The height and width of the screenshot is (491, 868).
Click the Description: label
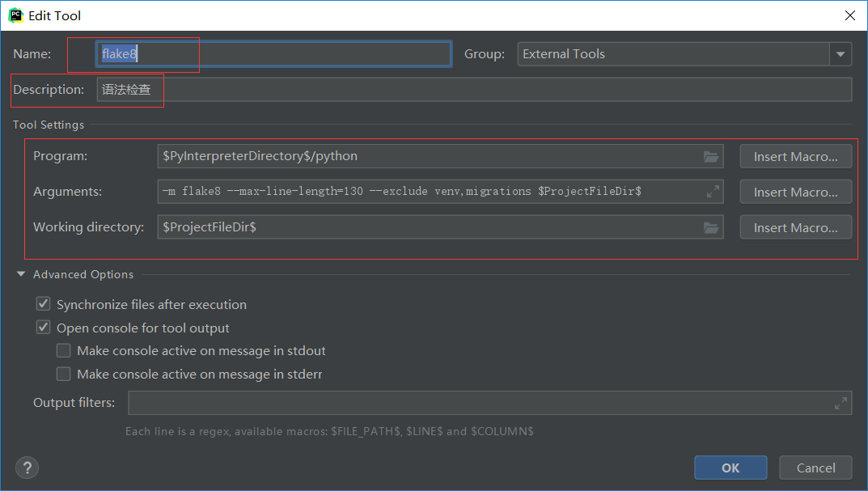[49, 90]
